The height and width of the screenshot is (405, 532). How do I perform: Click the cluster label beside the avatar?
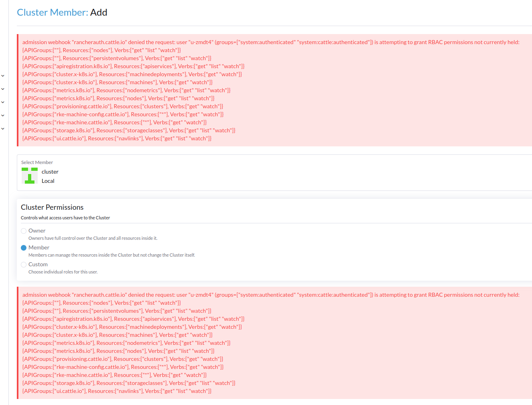(50, 171)
